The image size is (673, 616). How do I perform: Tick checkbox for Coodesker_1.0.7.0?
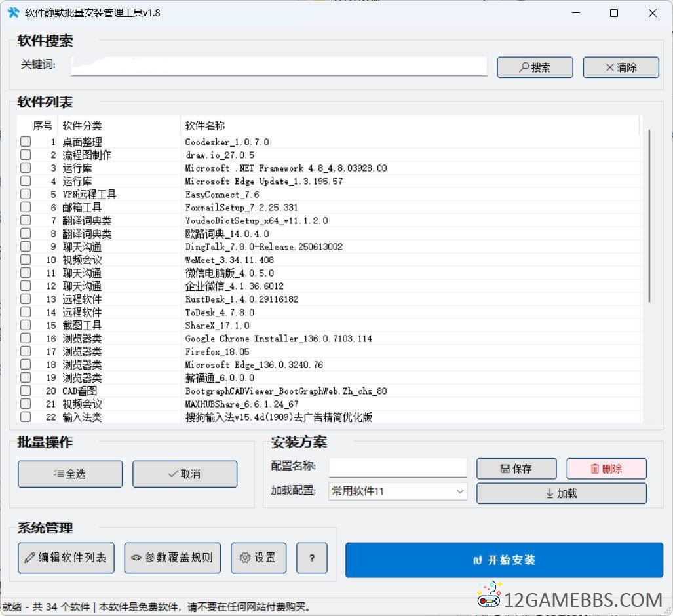click(x=26, y=142)
